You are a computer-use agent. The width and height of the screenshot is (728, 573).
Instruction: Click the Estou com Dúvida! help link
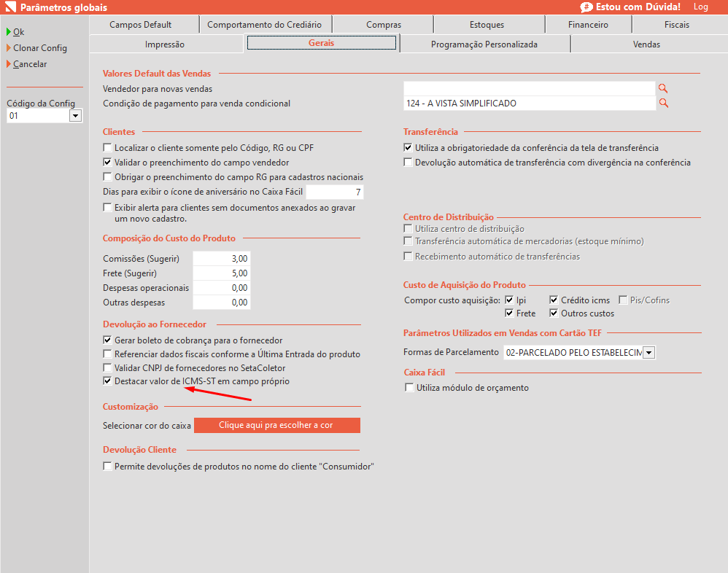pyautogui.click(x=638, y=7)
